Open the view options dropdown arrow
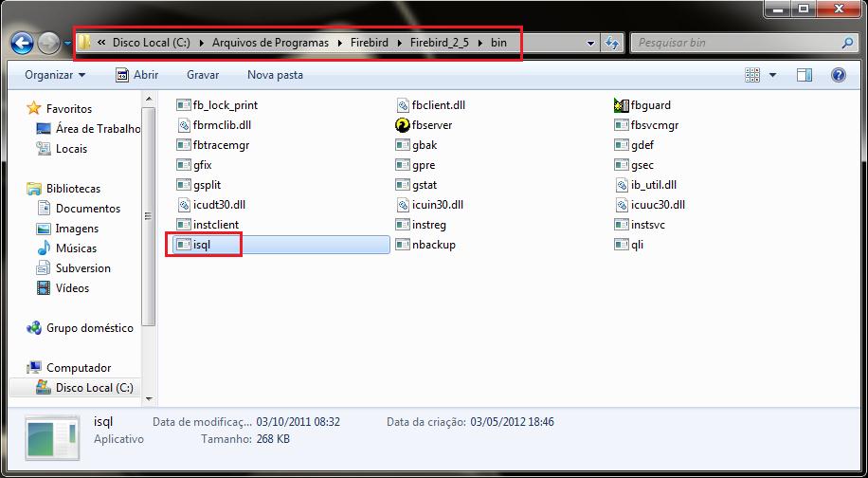Screen dimensions: 868x478 point(773,75)
